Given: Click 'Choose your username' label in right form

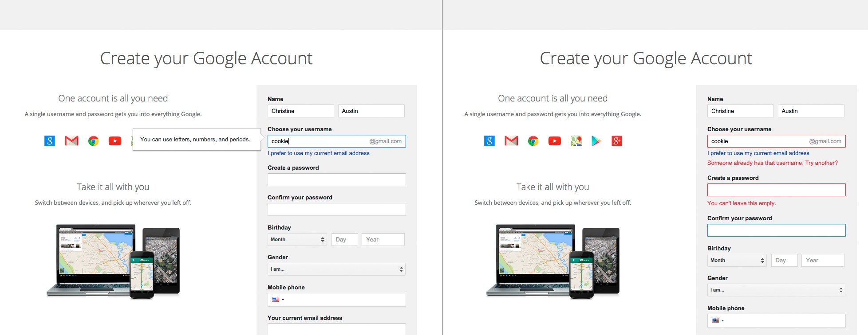Looking at the screenshot, I should click(739, 129).
